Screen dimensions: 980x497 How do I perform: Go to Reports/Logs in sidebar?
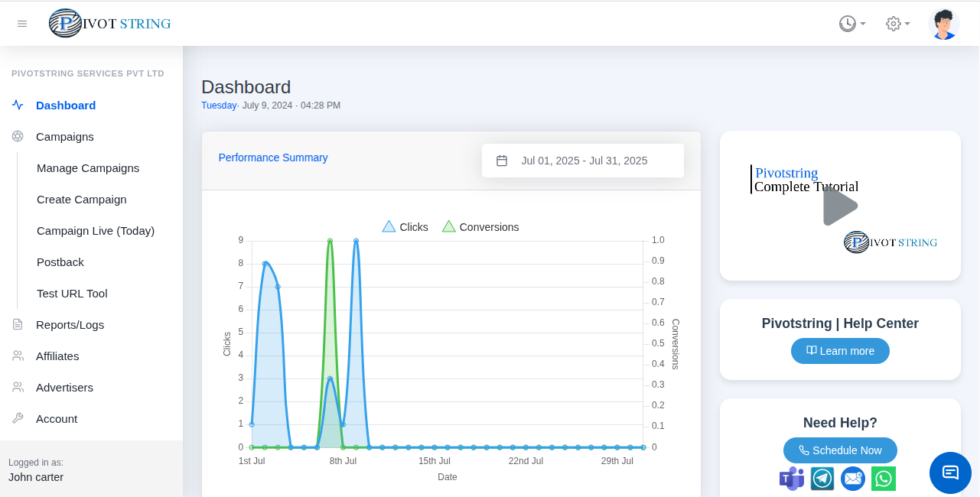70,325
